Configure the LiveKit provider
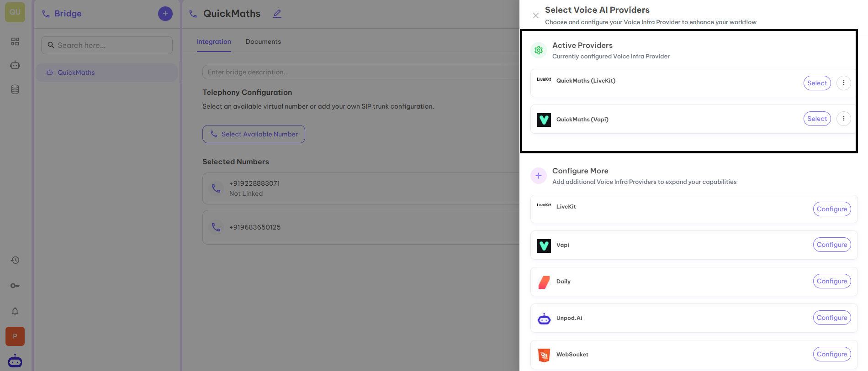This screenshot has width=868, height=371. (832, 209)
